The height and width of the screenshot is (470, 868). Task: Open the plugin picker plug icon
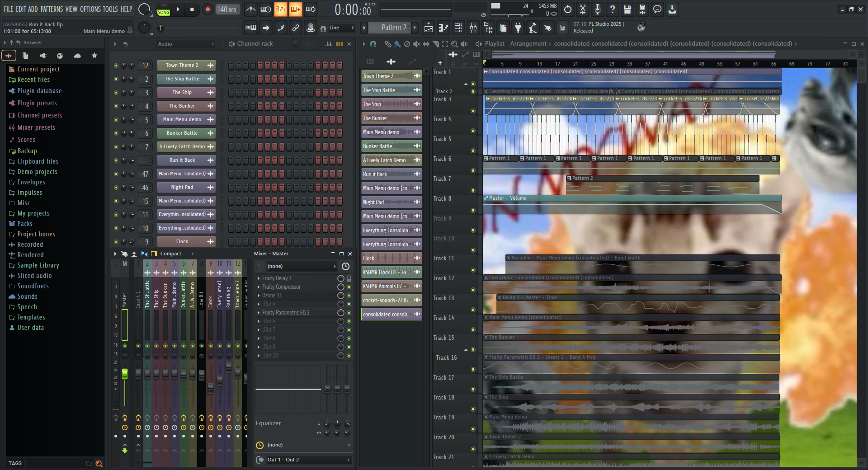518,28
